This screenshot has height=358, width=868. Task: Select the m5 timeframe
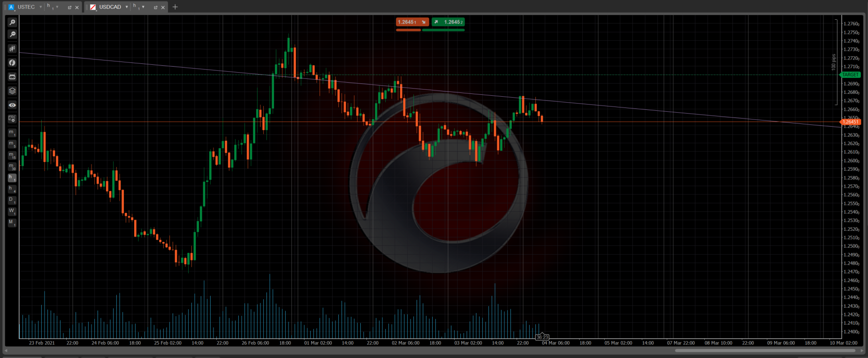(12, 144)
